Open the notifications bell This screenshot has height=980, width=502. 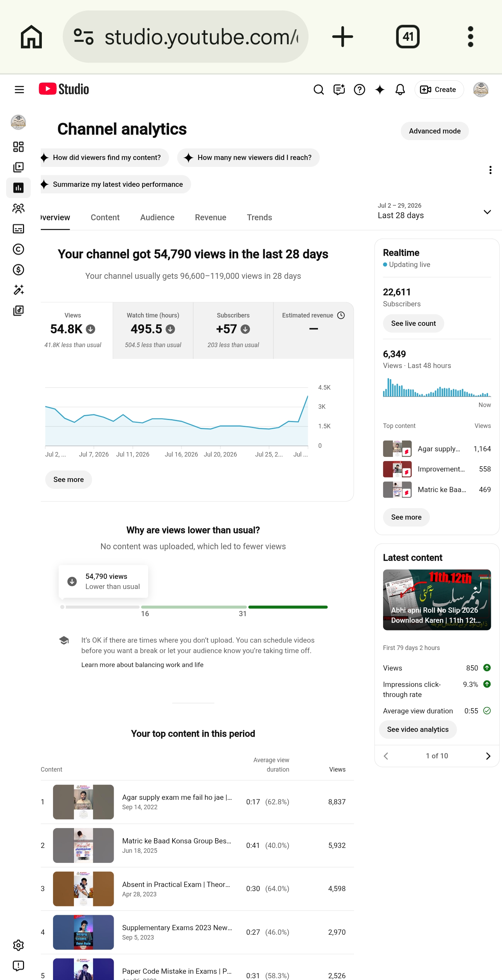(400, 90)
